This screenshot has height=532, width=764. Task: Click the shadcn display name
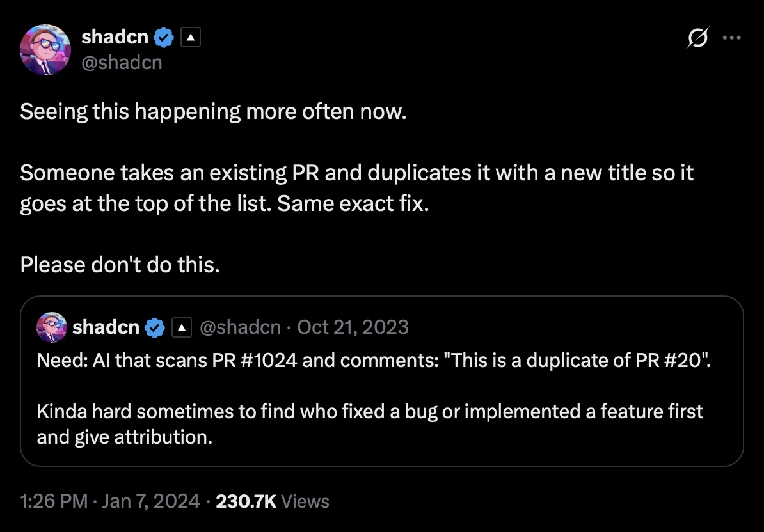pyautogui.click(x=114, y=37)
